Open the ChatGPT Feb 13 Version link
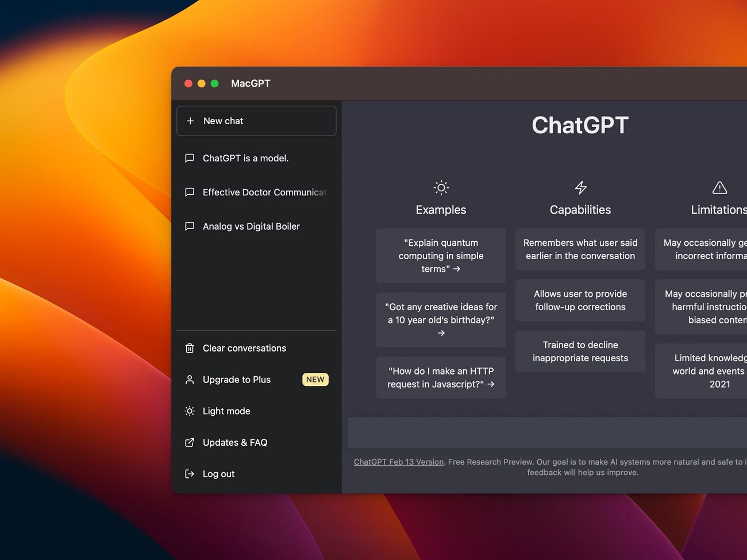Viewport: 747px width, 560px height. pos(399,462)
